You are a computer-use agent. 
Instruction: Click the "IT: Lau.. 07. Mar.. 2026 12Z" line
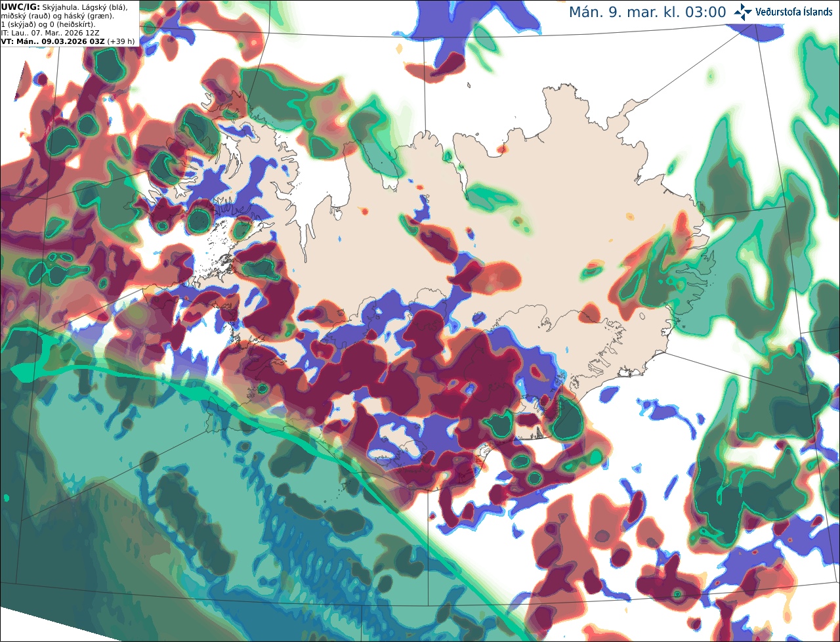tap(51, 32)
